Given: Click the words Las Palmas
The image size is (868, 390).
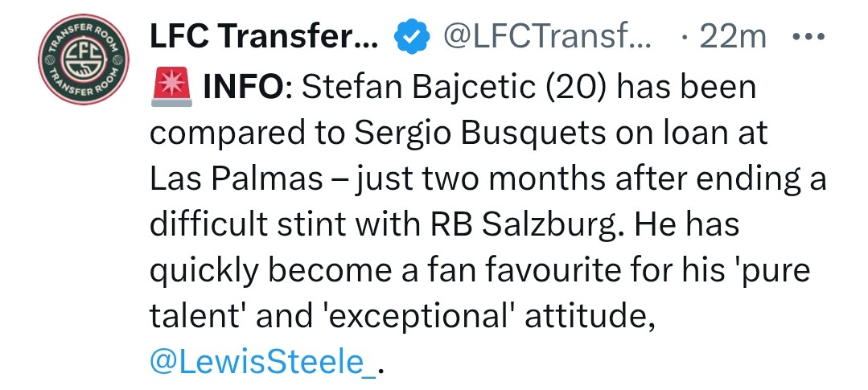Looking at the screenshot, I should pos(236,179).
